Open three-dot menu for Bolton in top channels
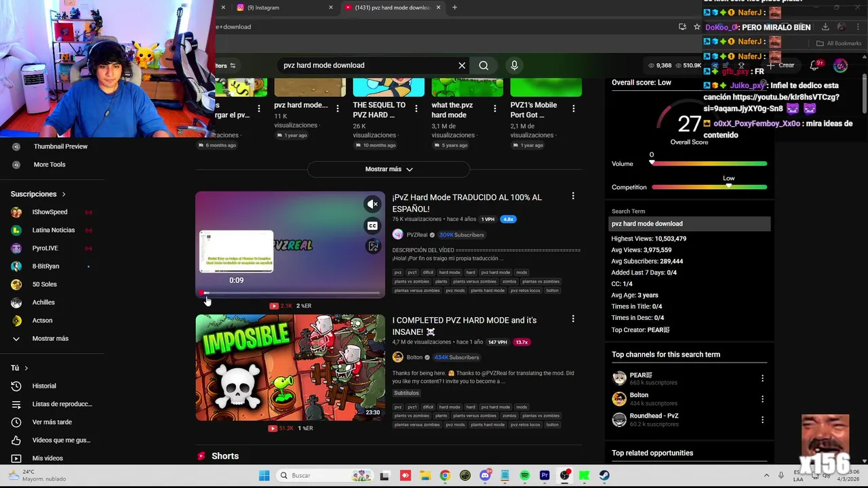Screen dimensions: 868x488 [x=762, y=399]
